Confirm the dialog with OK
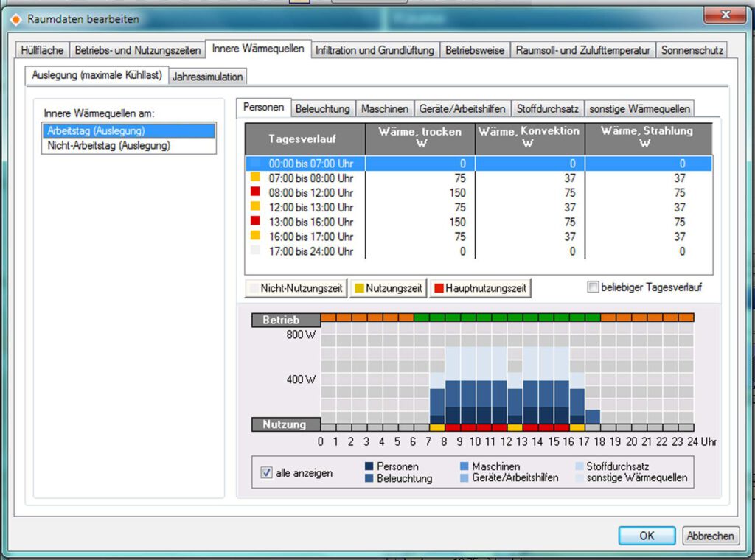The image size is (755, 560). 647,536
